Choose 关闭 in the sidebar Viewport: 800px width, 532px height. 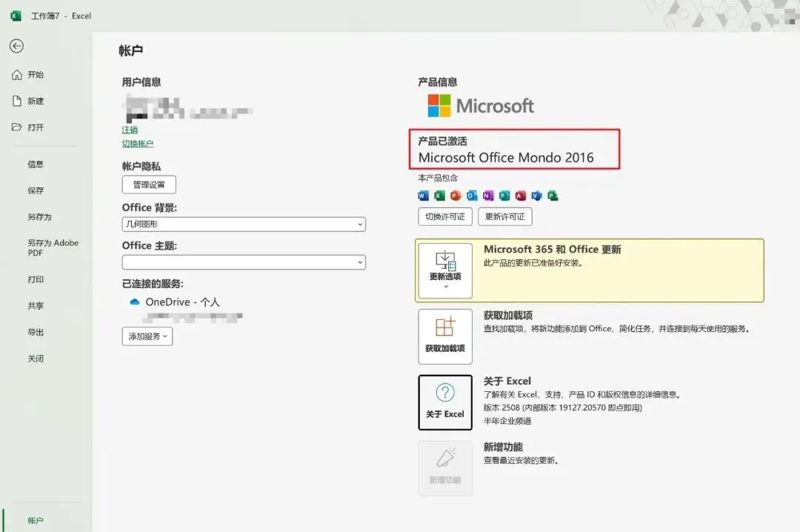pos(36,359)
